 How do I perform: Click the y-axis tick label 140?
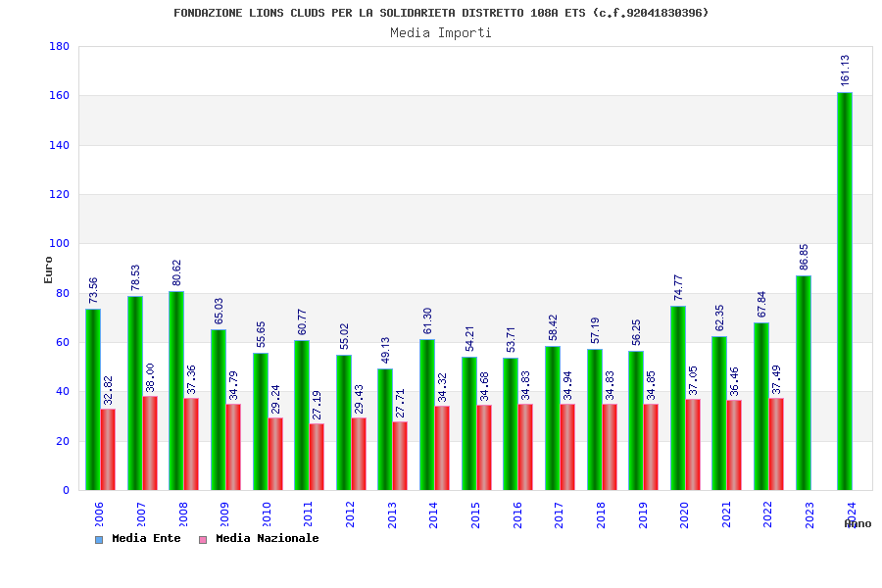click(59, 145)
